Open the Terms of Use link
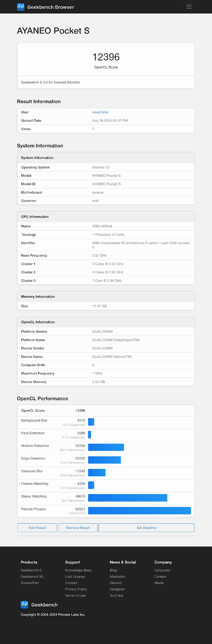The image size is (212, 644). click(75, 595)
